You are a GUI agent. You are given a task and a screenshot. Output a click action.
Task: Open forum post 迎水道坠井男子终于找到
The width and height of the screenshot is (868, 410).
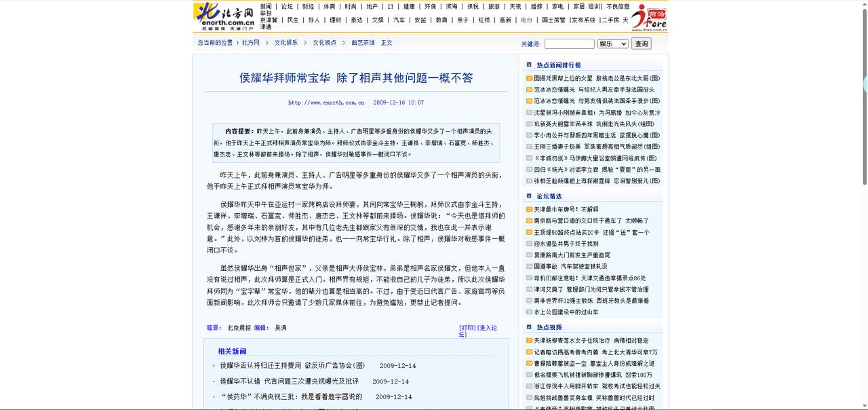tap(566, 244)
